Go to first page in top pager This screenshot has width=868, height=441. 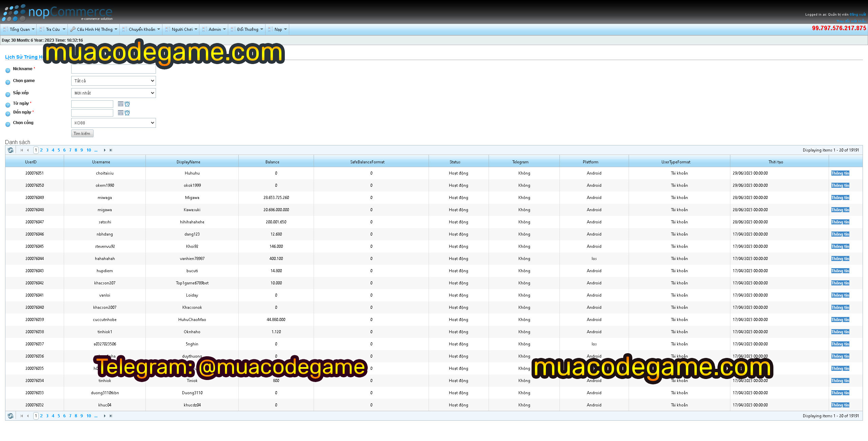(22, 150)
